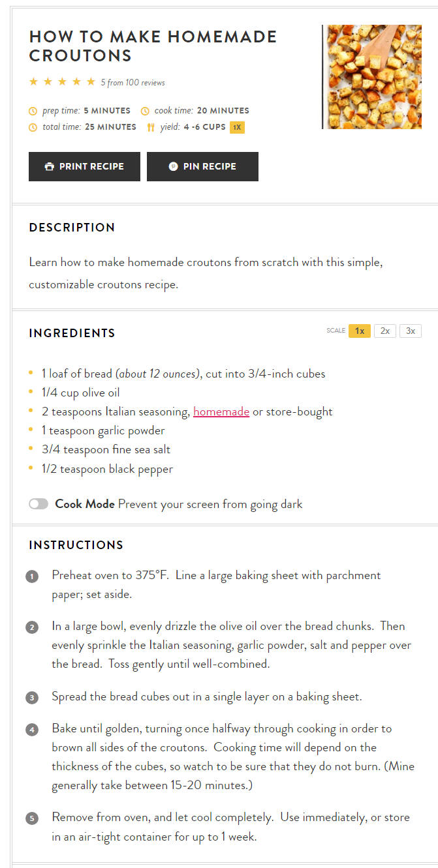Click the Pin Recipe button
This screenshot has height=868, width=438.
click(x=202, y=166)
